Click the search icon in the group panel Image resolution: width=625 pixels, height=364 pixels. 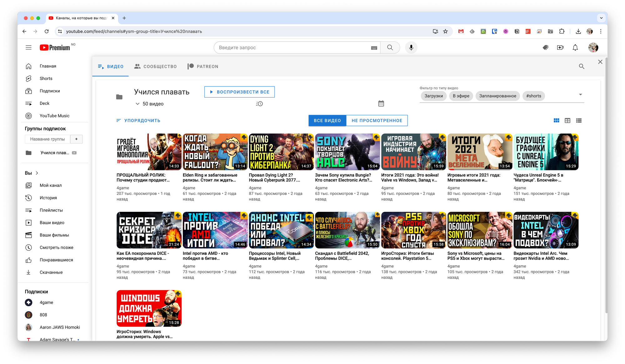click(581, 66)
